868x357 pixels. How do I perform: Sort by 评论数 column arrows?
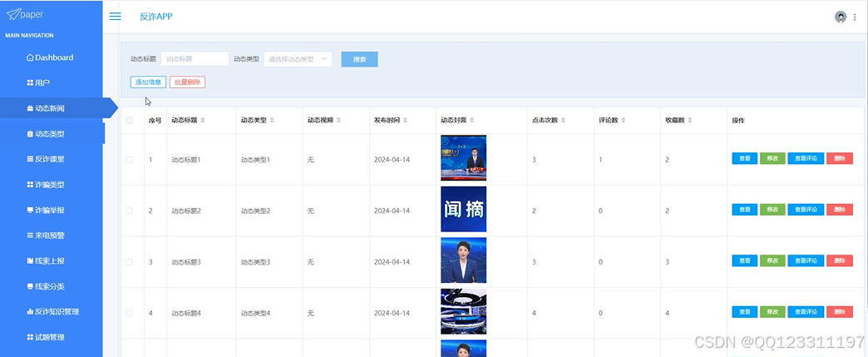(x=624, y=121)
